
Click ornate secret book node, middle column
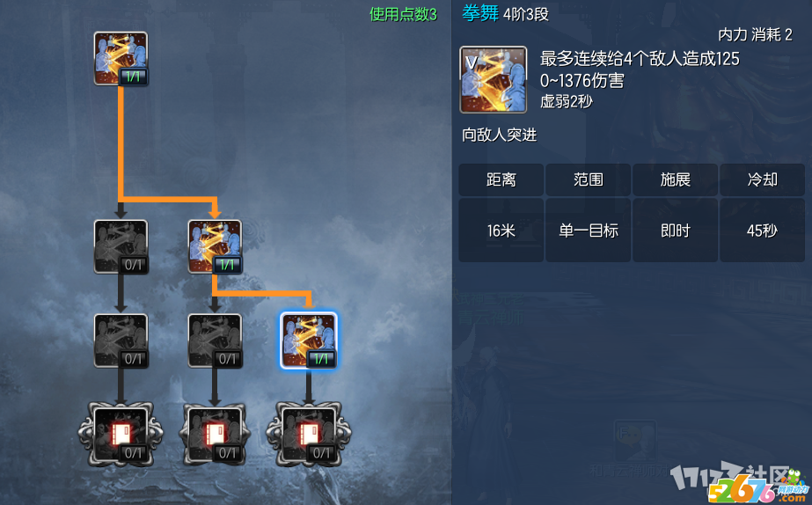pyautogui.click(x=215, y=434)
